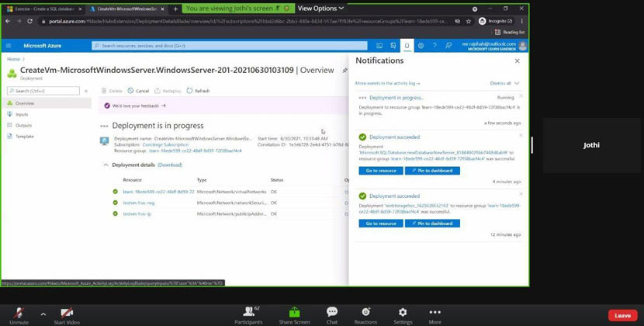Open the virtualNetworks resource link

click(x=158, y=192)
